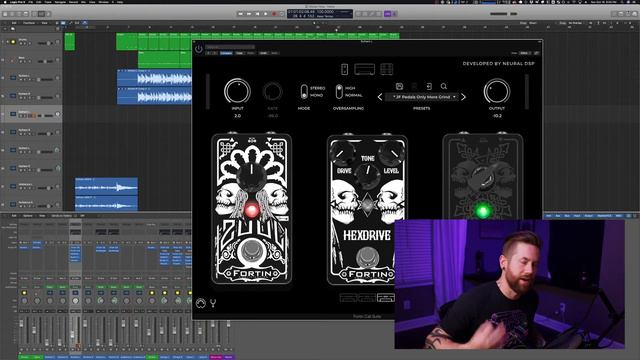Click the plugin View size dropdown
Viewport: 640px width, 360px height.
(525, 53)
